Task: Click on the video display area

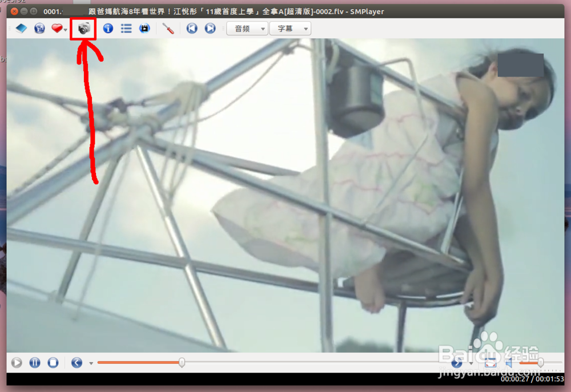Action: pyautogui.click(x=285, y=196)
